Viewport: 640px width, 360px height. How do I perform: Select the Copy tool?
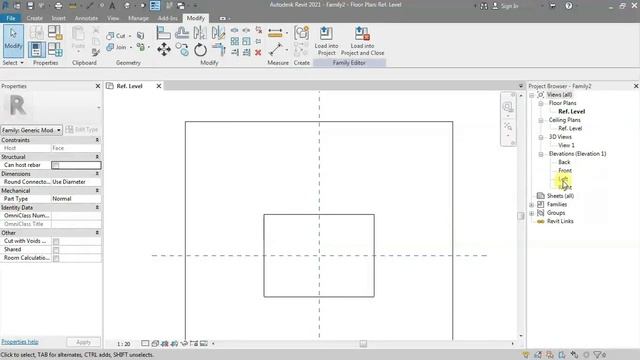tap(182, 50)
